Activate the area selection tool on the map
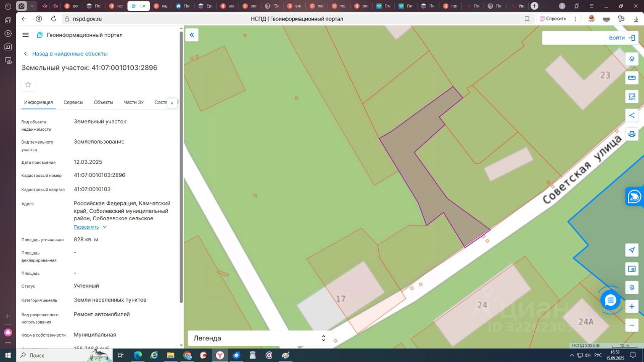The width and height of the screenshot is (644, 362). (x=632, y=97)
